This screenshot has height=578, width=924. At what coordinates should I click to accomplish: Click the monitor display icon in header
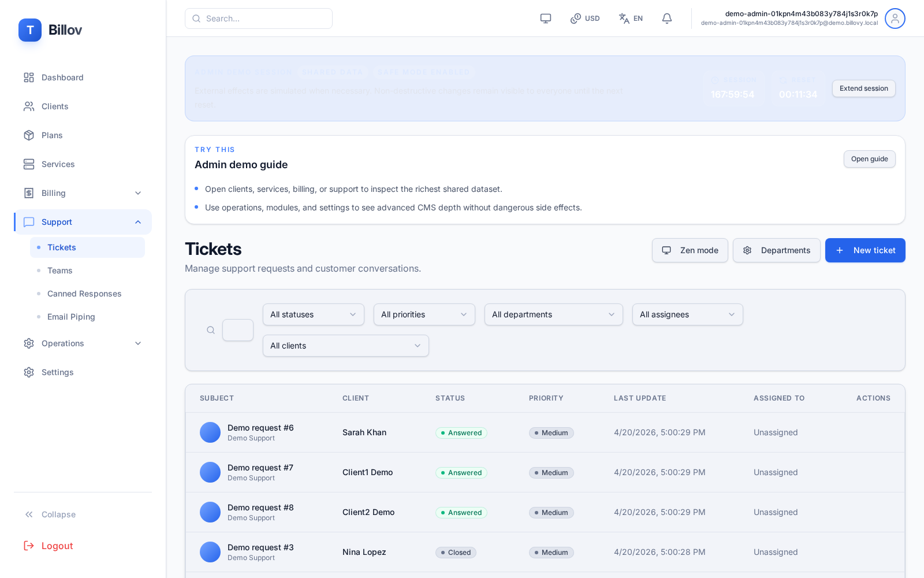[x=546, y=18]
